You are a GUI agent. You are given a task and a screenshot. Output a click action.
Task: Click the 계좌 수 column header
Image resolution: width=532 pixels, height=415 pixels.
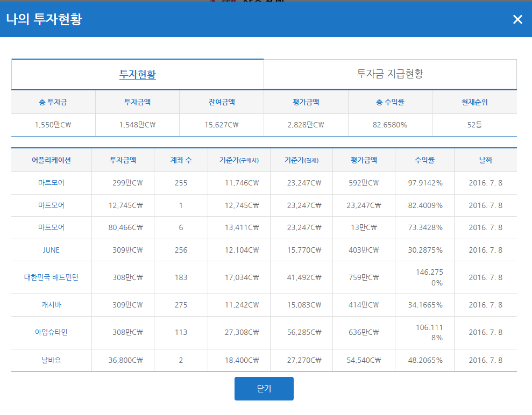click(x=181, y=160)
